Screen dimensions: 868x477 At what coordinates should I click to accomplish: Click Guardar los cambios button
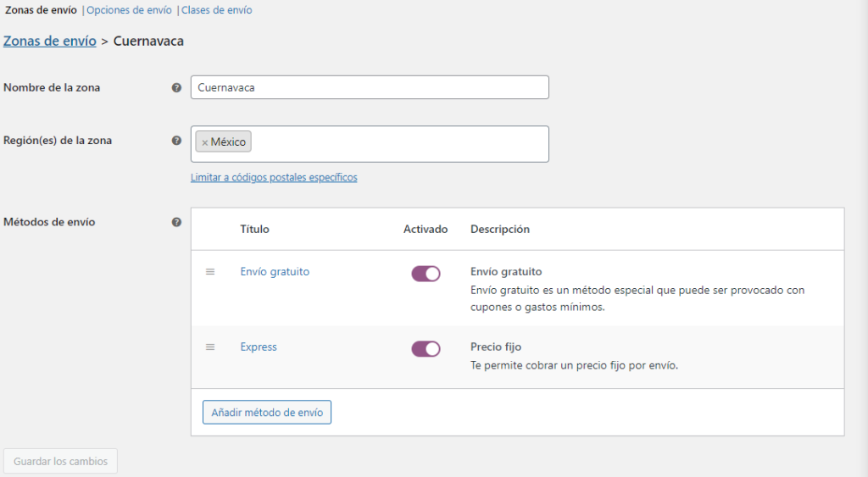coord(60,461)
